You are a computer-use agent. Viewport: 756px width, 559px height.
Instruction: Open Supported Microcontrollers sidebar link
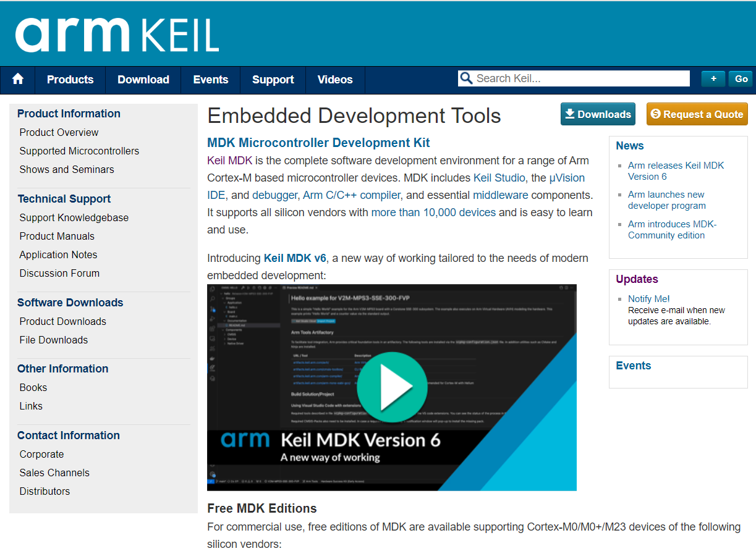(79, 151)
